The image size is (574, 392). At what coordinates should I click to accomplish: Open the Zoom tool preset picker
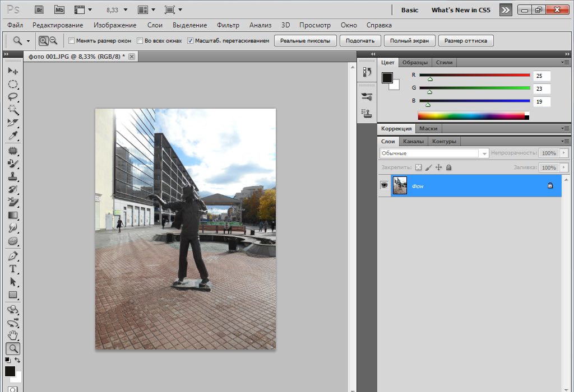point(28,41)
